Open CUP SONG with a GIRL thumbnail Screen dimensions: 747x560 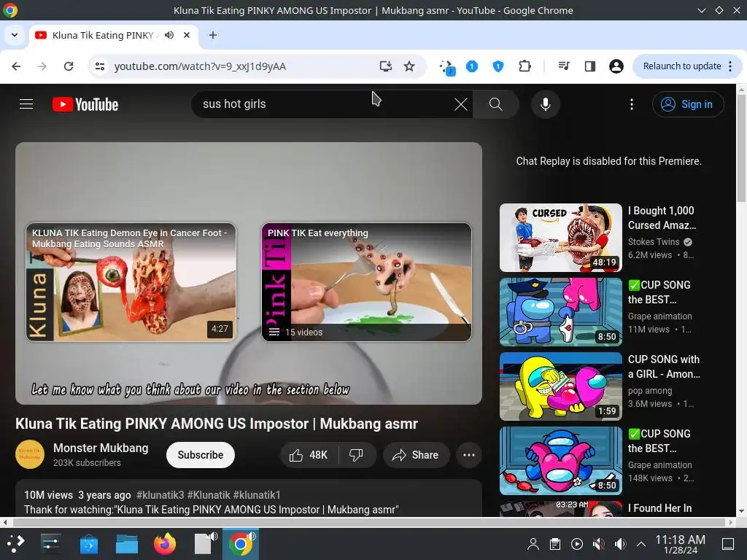click(x=561, y=386)
